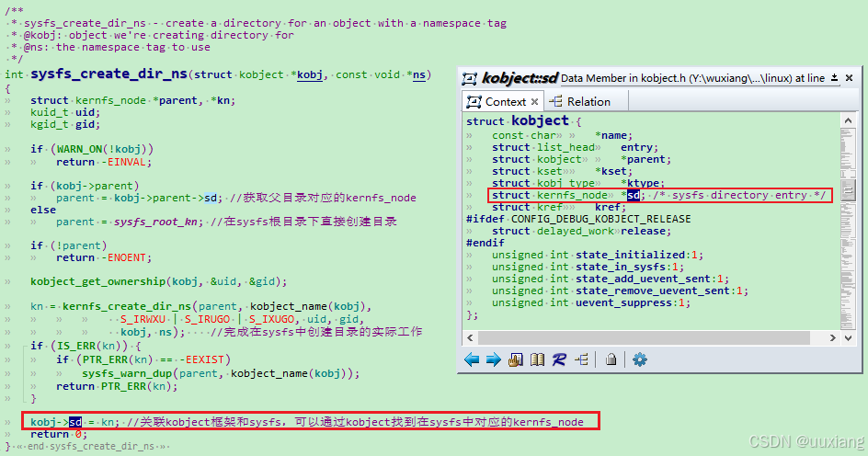
Task: Click the horizontal scroll left arrow
Action: pos(470,337)
